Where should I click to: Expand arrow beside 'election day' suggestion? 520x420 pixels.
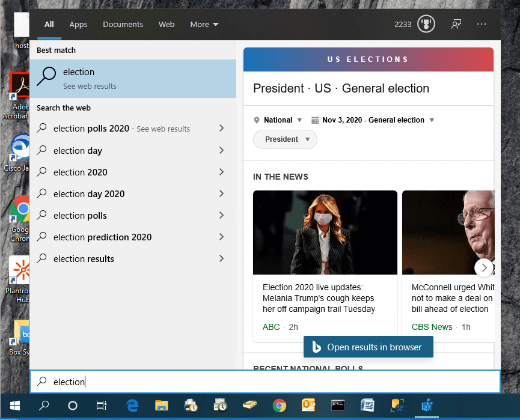[x=222, y=150]
